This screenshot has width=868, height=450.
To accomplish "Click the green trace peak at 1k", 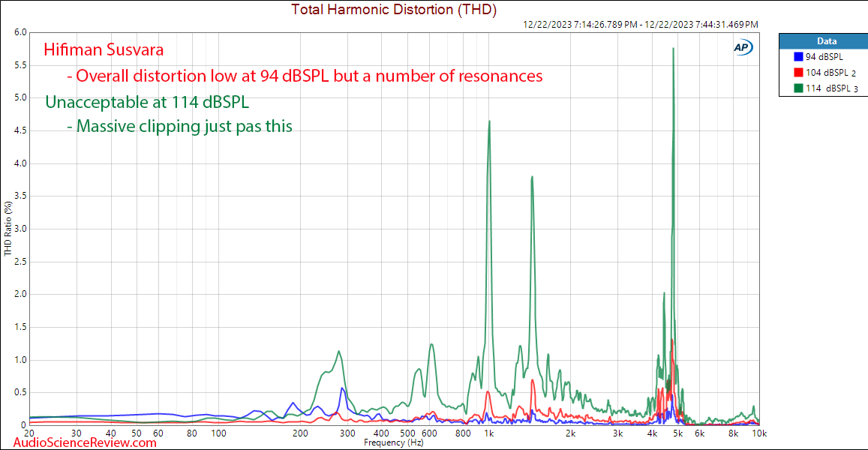I will [489, 121].
